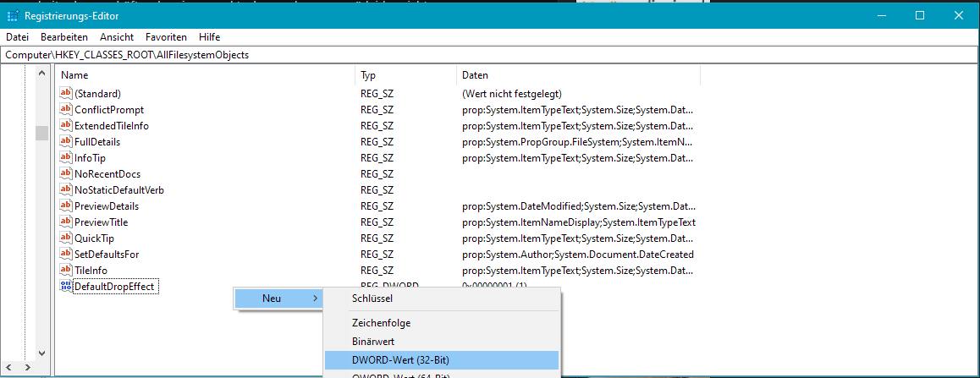This screenshot has width=980, height=378.
Task: Click the string icon beside PreviewDetails
Action: coord(66,206)
